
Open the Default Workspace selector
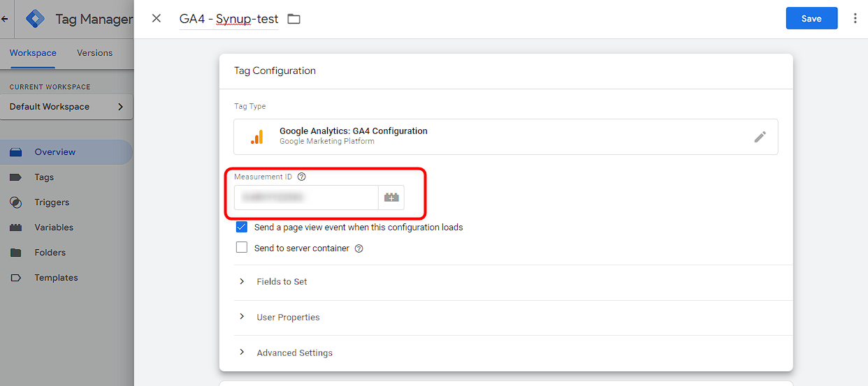point(66,107)
